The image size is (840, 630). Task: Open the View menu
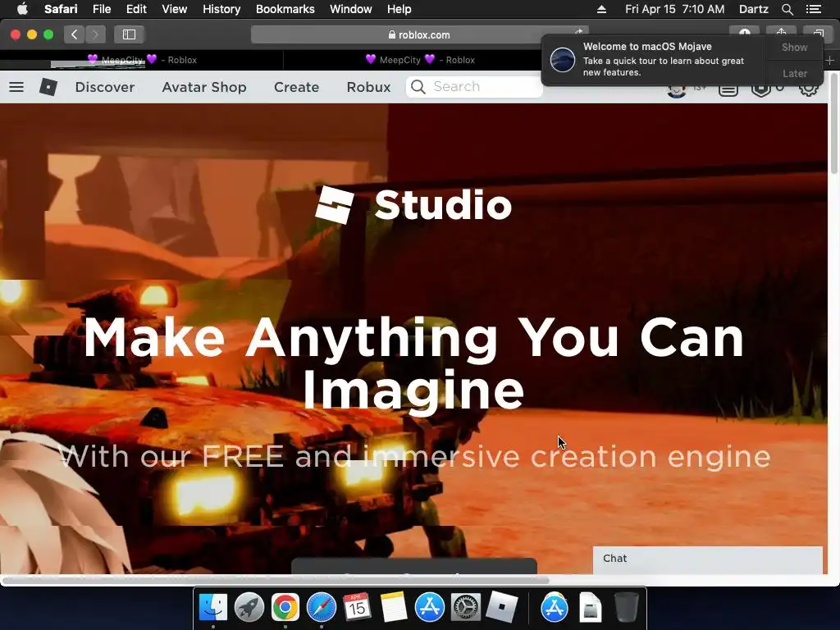(174, 9)
